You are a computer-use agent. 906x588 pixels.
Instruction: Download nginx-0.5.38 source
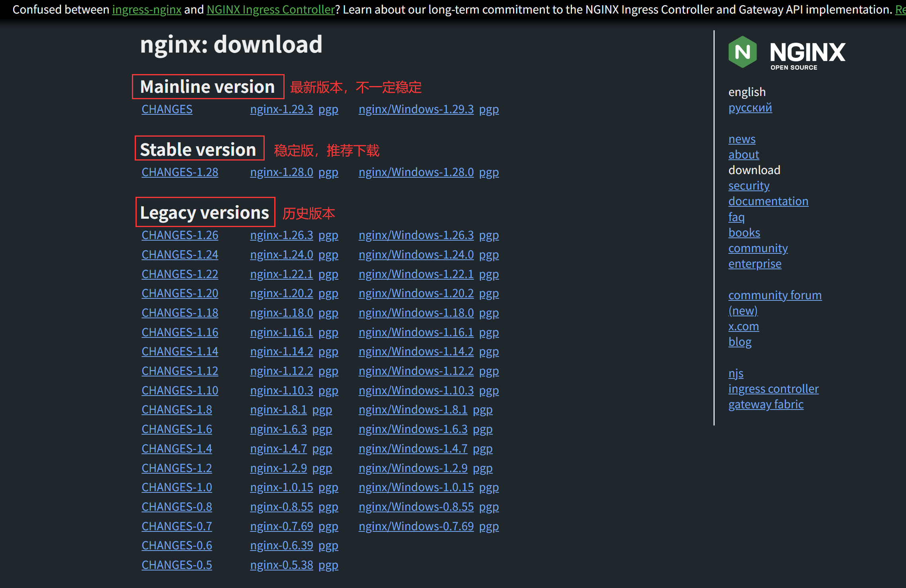pos(281,565)
